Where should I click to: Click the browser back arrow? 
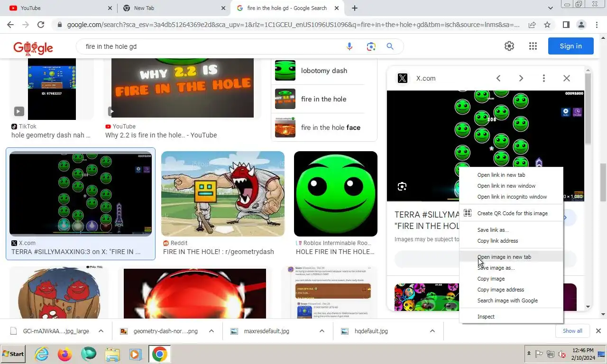coord(10,25)
